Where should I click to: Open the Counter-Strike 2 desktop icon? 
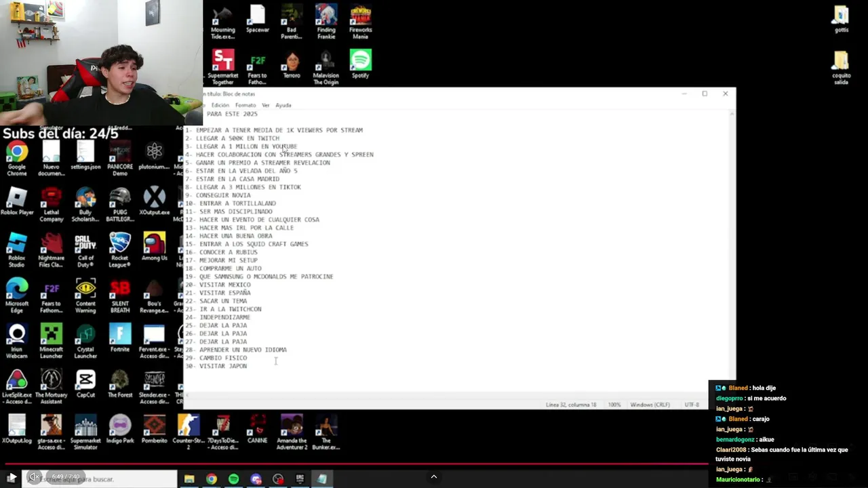189,432
